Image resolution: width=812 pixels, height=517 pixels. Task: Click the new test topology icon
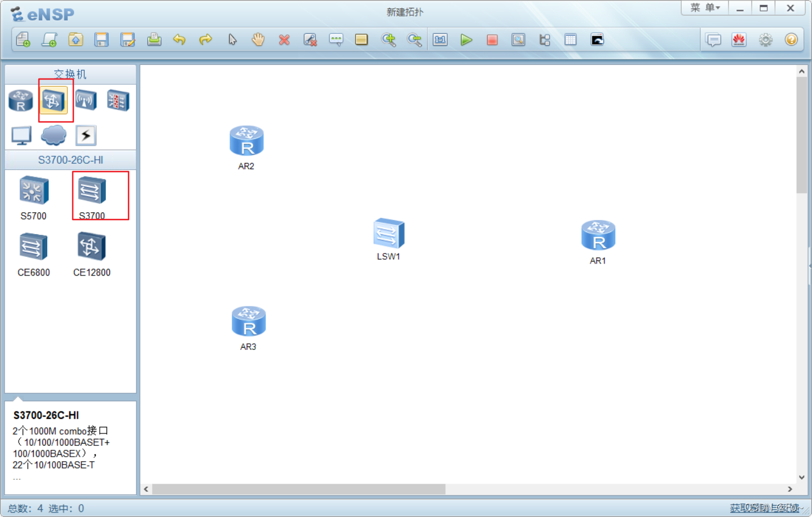(49, 40)
